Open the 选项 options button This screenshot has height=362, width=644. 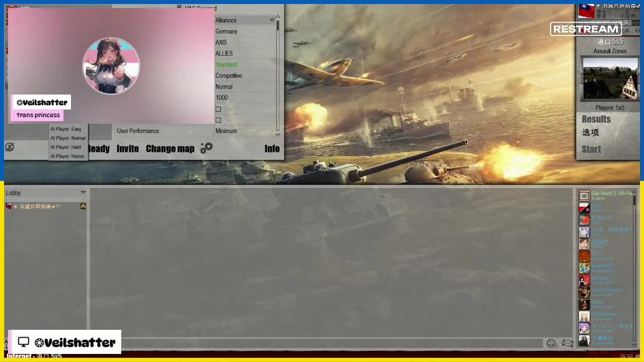[x=591, y=133]
